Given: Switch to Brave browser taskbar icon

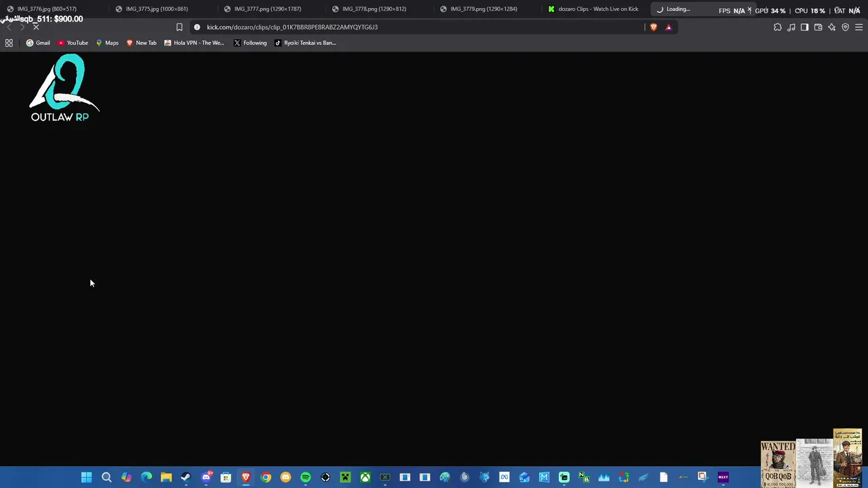Looking at the screenshot, I should coord(245,477).
